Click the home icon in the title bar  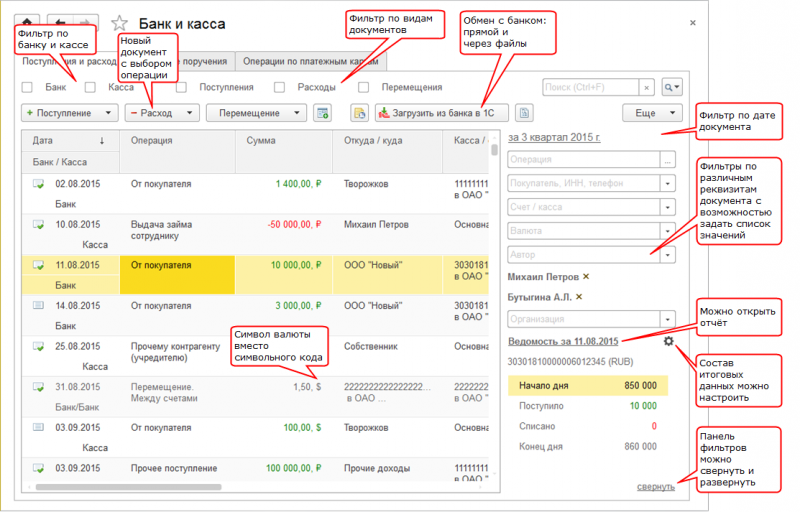coord(30,23)
